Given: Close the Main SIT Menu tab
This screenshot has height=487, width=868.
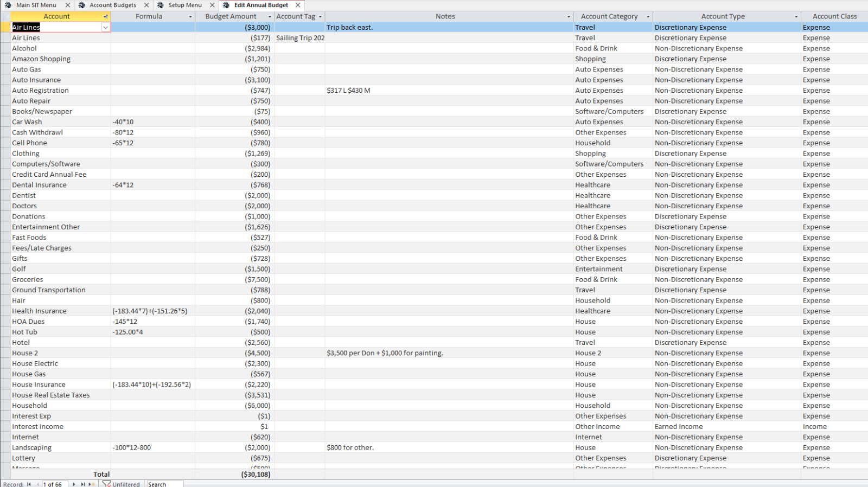Looking at the screenshot, I should click(67, 5).
